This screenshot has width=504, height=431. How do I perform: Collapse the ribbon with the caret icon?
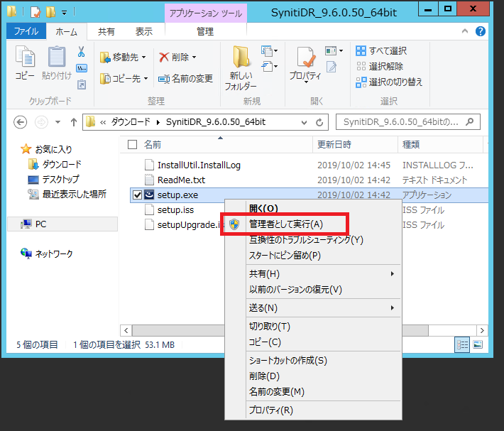point(465,31)
